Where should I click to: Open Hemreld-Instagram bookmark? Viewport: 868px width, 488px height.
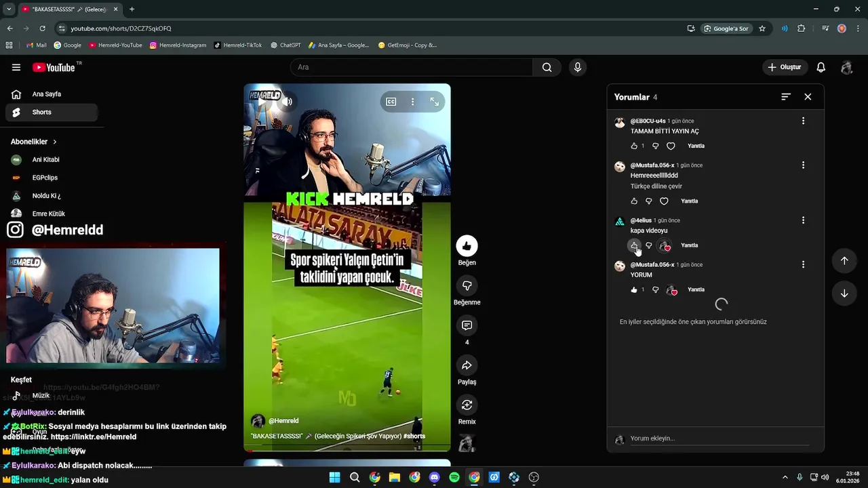[178, 45]
